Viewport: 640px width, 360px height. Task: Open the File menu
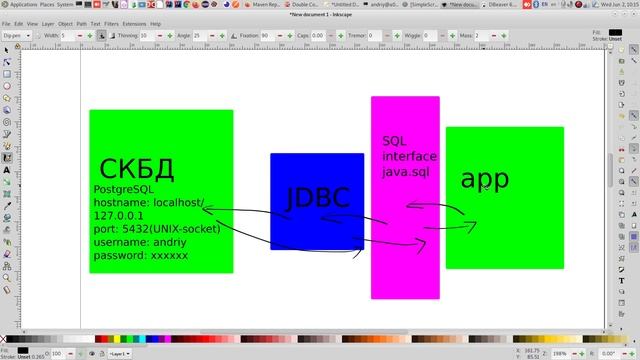coord(6,24)
